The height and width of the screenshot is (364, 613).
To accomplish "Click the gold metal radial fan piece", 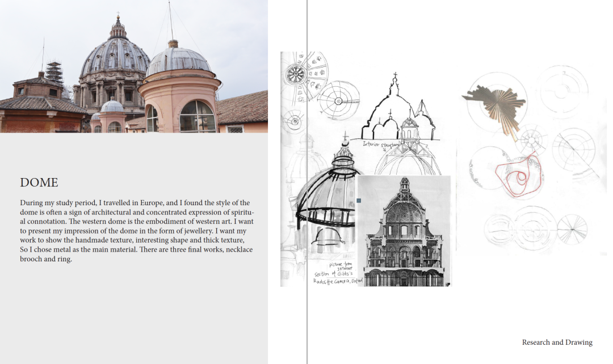I will point(495,104).
